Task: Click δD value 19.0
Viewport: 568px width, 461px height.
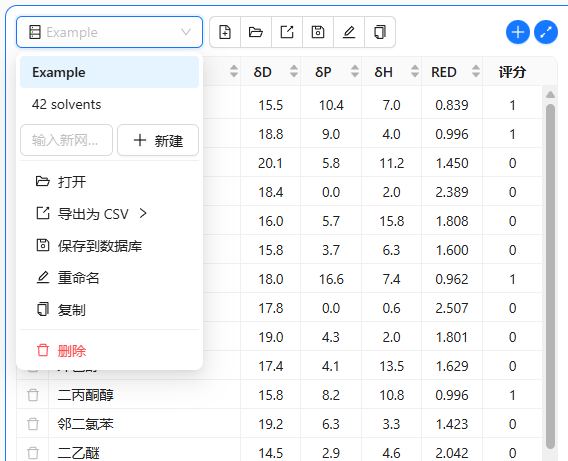Action: (x=271, y=337)
